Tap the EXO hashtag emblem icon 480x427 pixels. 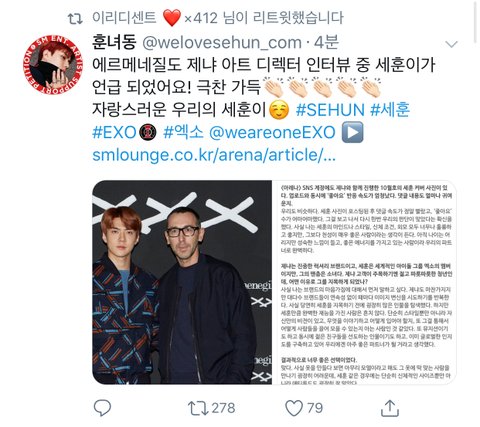[147, 133]
